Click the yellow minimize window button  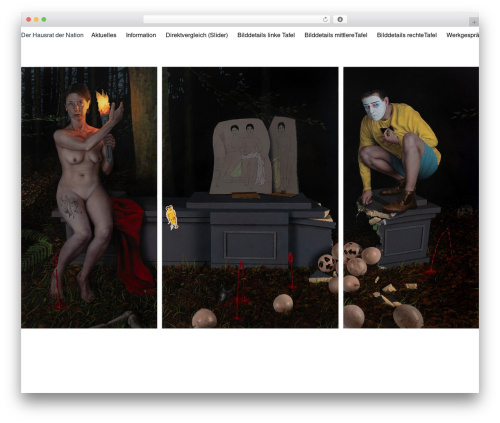pyautogui.click(x=36, y=20)
